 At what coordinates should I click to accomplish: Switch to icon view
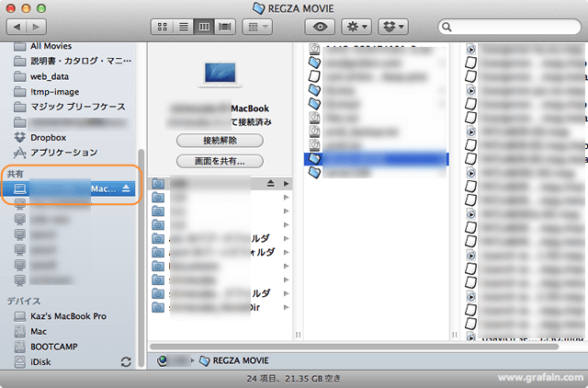[163, 27]
